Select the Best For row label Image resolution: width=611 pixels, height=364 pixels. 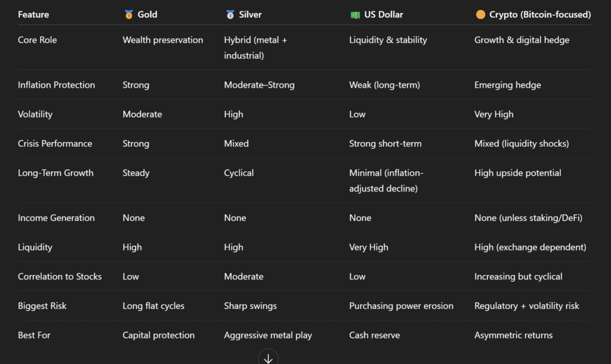click(34, 335)
